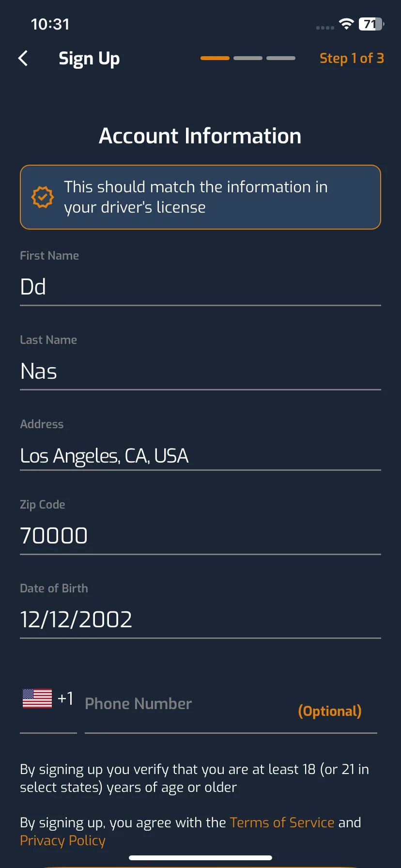
Task: Tap the battery indicator icon
Action: (x=371, y=24)
